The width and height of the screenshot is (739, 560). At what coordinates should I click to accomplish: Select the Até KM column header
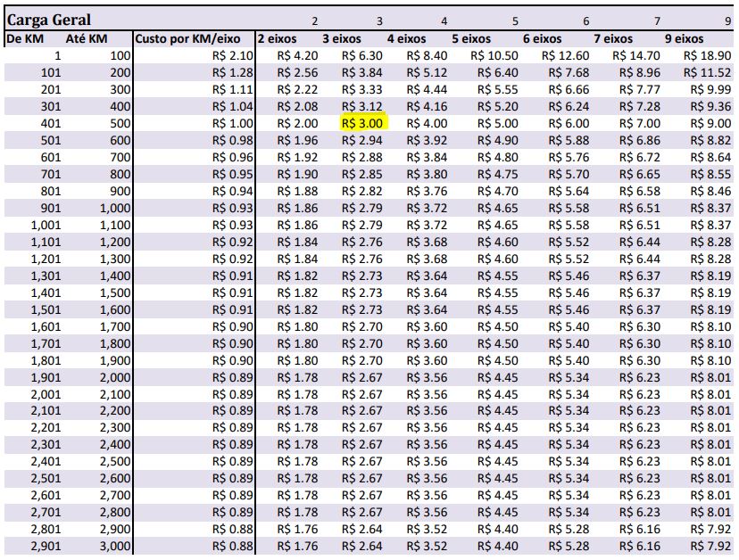tap(87, 38)
